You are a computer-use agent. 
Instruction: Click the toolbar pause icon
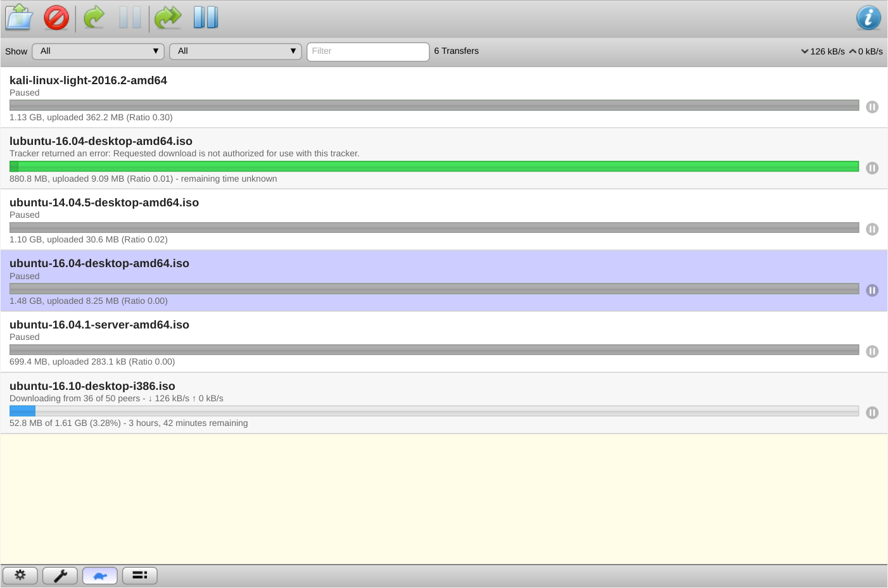click(130, 18)
